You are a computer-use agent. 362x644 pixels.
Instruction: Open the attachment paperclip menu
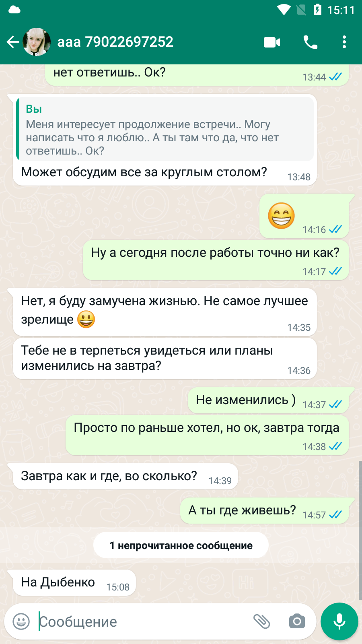pyautogui.click(x=261, y=621)
